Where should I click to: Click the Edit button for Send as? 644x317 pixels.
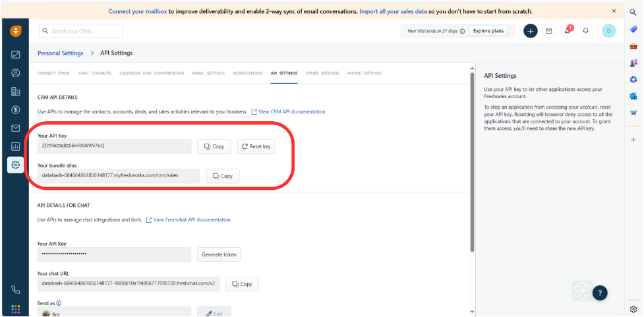click(x=214, y=312)
